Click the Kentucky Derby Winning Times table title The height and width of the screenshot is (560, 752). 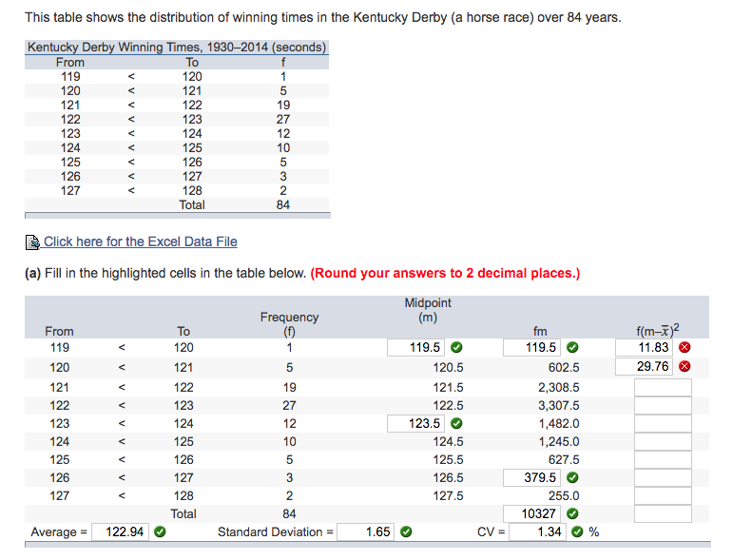(x=177, y=48)
